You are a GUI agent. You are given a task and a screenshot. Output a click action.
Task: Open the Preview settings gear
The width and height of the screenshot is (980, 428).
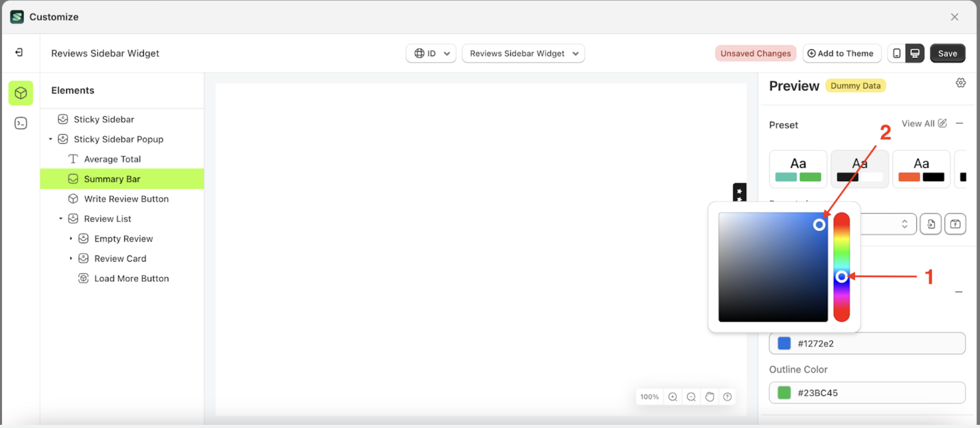(x=960, y=82)
